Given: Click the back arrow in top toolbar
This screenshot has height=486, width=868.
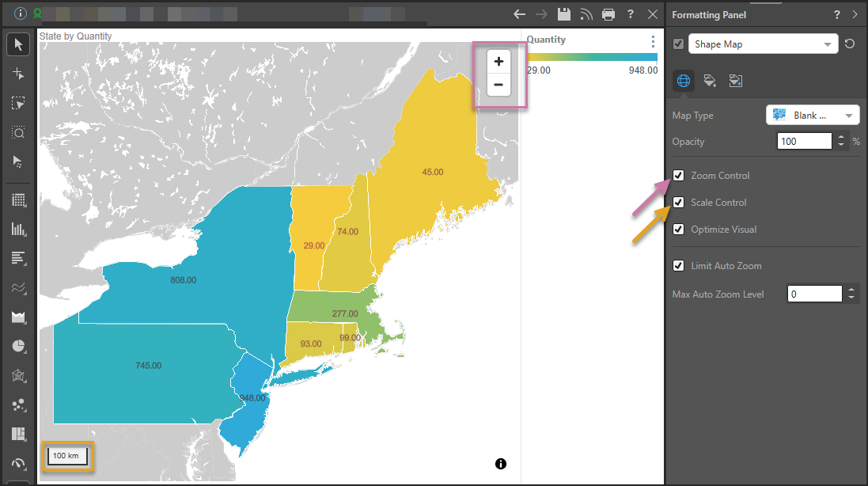Looking at the screenshot, I should (x=520, y=14).
